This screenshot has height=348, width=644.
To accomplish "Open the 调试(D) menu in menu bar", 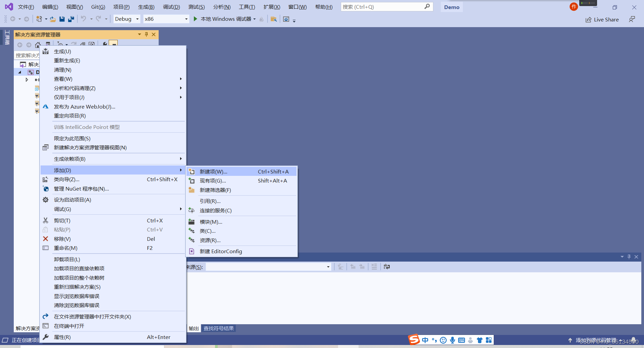I will coord(171,7).
